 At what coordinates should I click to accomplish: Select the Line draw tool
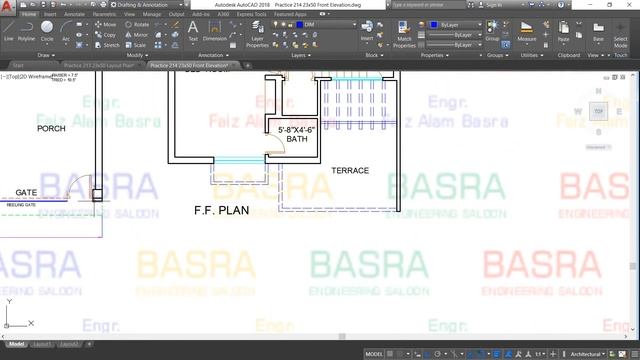point(9,31)
